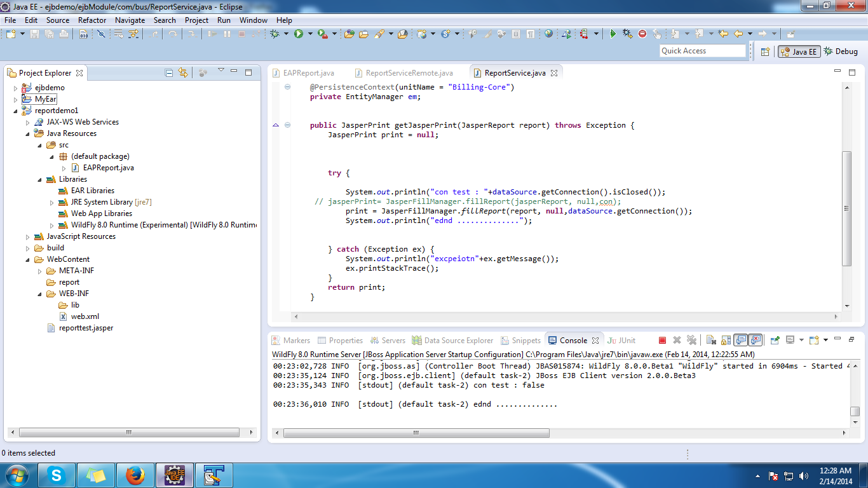Click the red Disconnect/stop circle toolbar icon
868x488 pixels.
[x=642, y=34]
